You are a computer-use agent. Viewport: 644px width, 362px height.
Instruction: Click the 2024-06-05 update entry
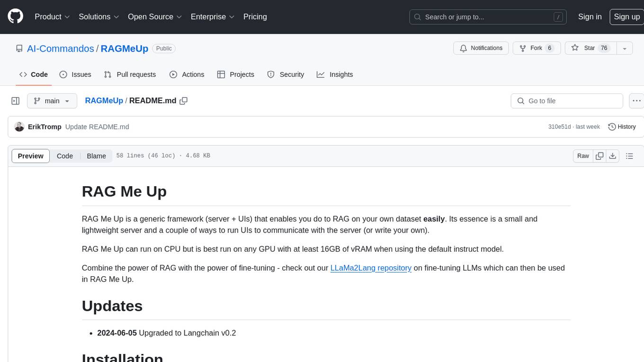(x=167, y=333)
